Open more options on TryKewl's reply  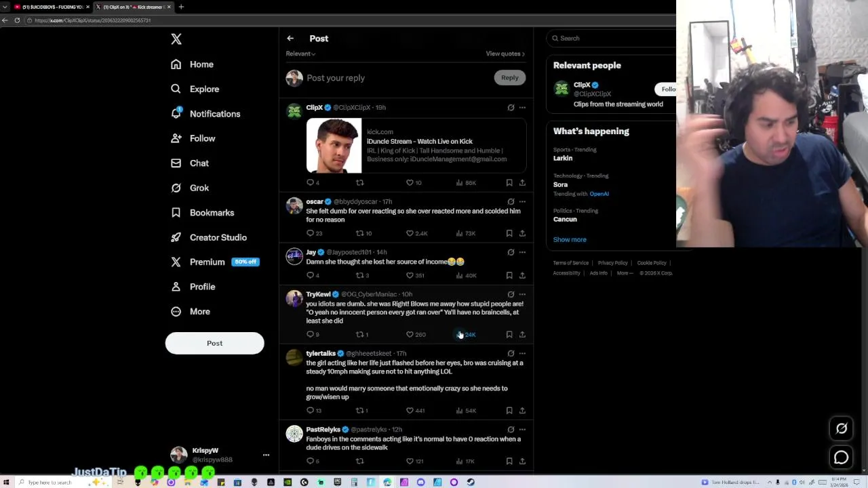(x=522, y=294)
